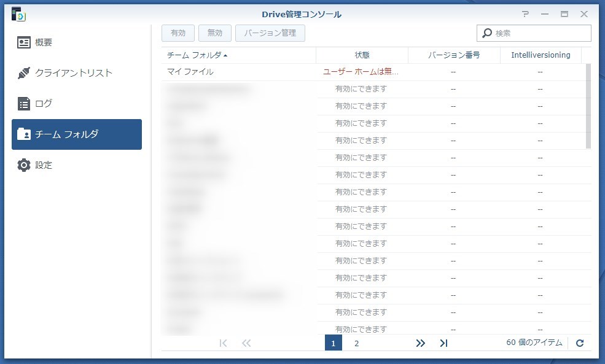The height and width of the screenshot is (364, 605).
Task: Open the クライアントリスト section
Action: point(77,73)
